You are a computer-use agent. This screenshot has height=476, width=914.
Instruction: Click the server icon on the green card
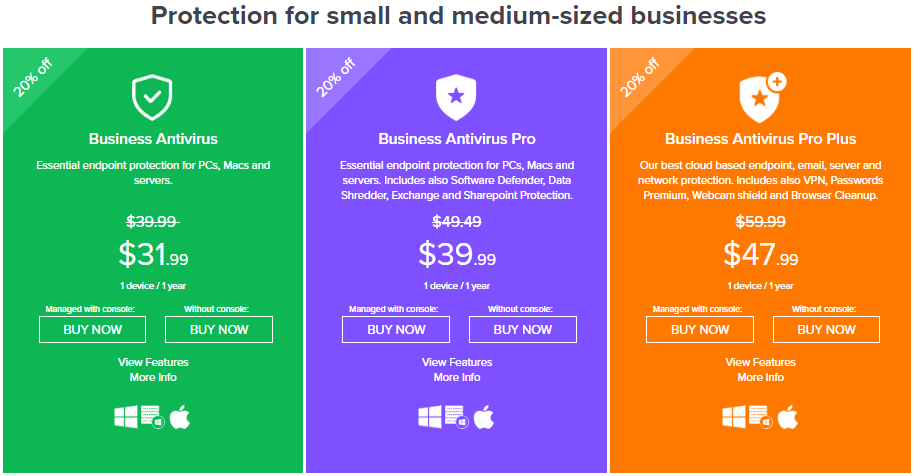[153, 417]
